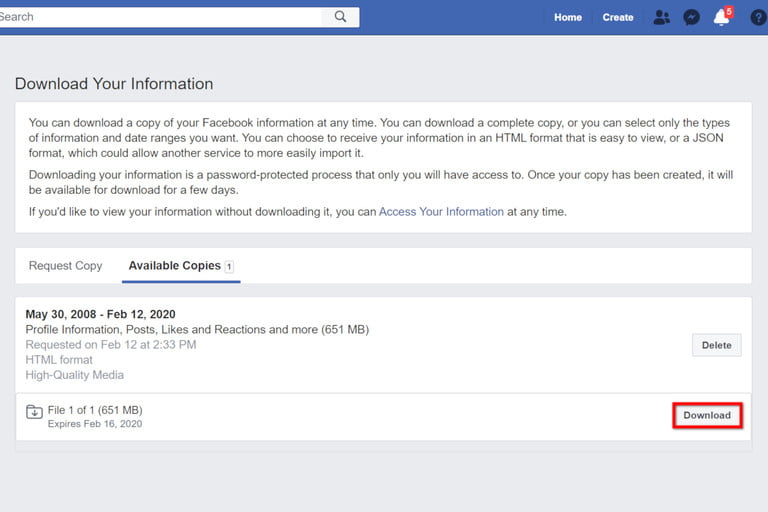Viewport: 768px width, 512px height.
Task: Click the Expires Feb 16, 2020 text
Action: (95, 424)
